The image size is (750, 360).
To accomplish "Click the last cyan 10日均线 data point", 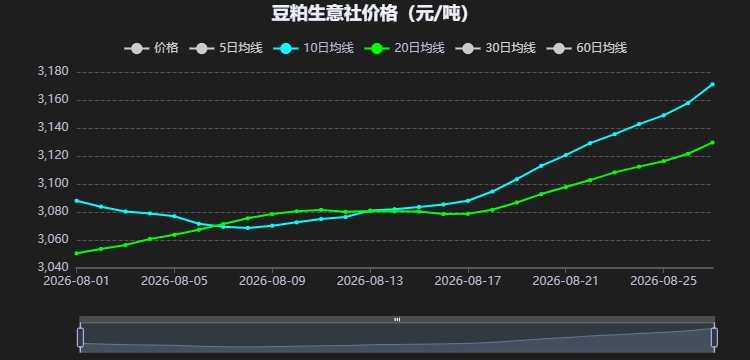I will [x=712, y=84].
